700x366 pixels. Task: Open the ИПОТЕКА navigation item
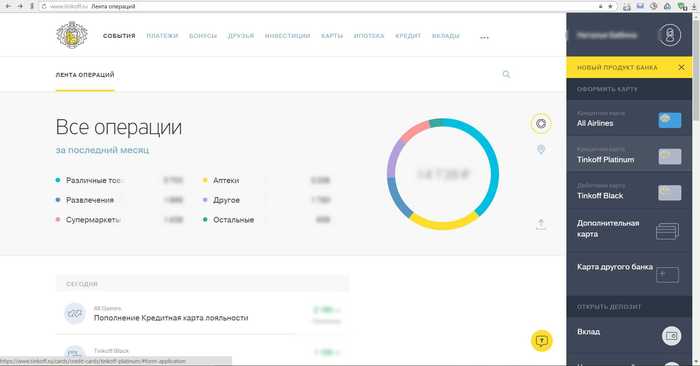[369, 36]
